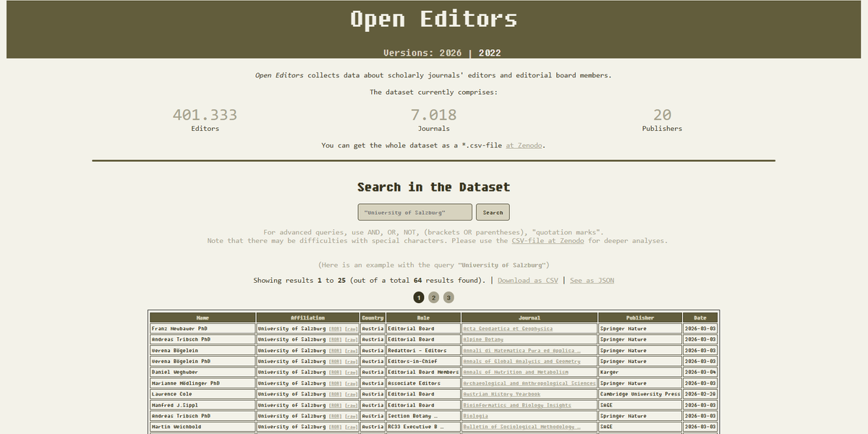868x434 pixels.
Task: Go to results page 1
Action: [x=419, y=297]
